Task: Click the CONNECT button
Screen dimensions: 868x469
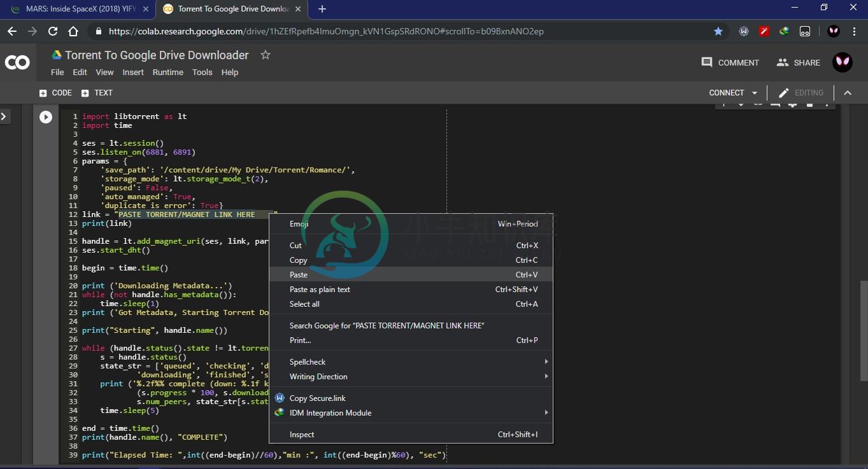Action: pos(727,93)
